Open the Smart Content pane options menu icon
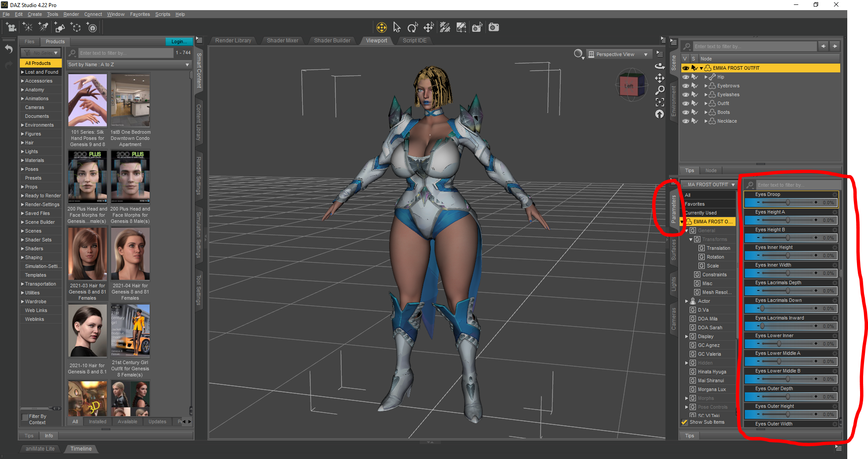This screenshot has height=459, width=868. click(x=199, y=40)
